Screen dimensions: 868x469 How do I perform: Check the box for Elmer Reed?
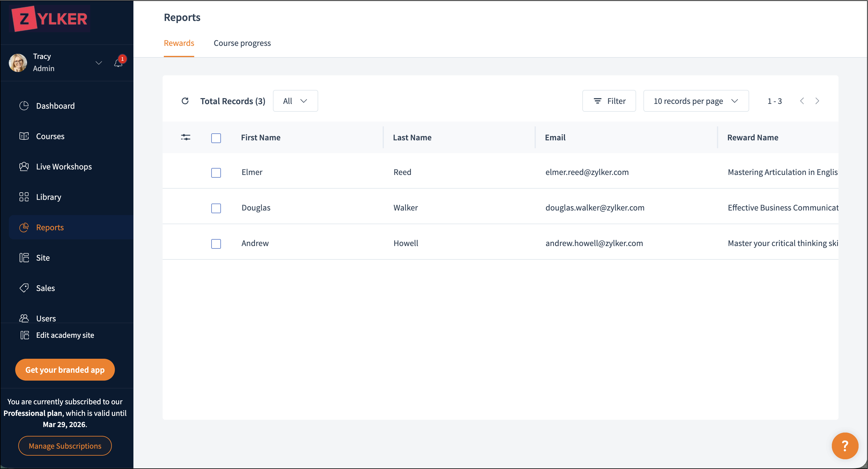216,173
